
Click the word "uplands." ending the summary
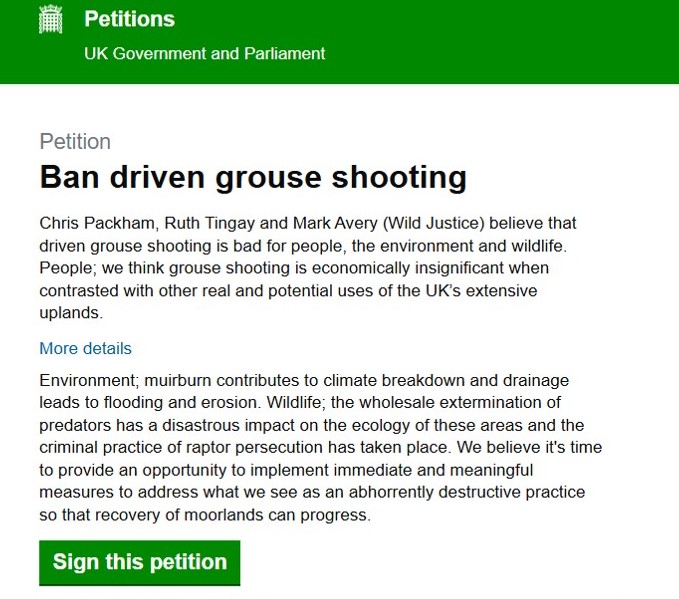point(71,312)
